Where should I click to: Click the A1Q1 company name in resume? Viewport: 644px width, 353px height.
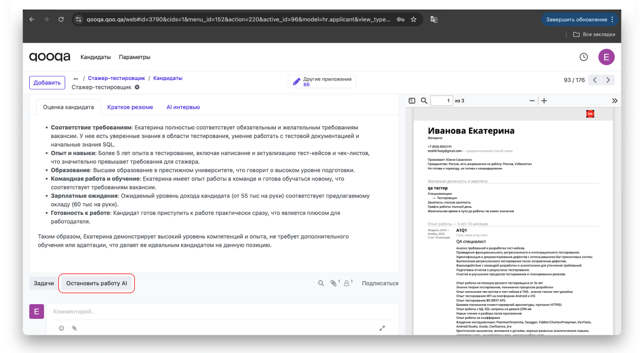[x=462, y=230]
